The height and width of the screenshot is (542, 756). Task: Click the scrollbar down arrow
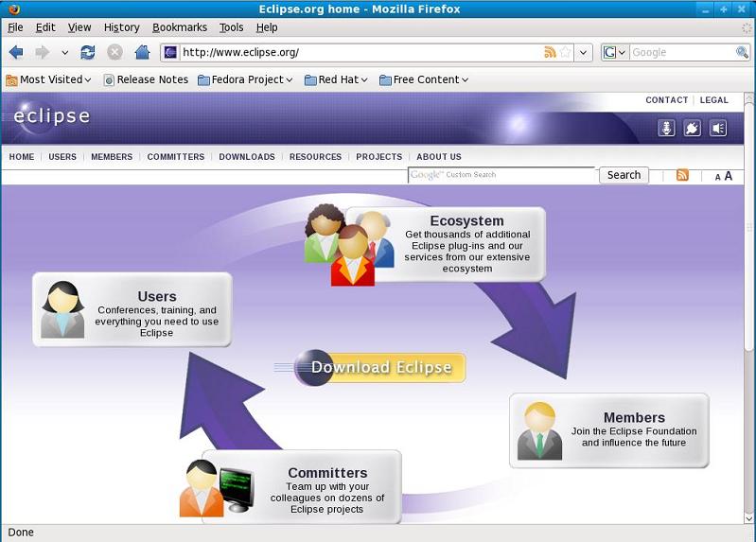point(748,519)
